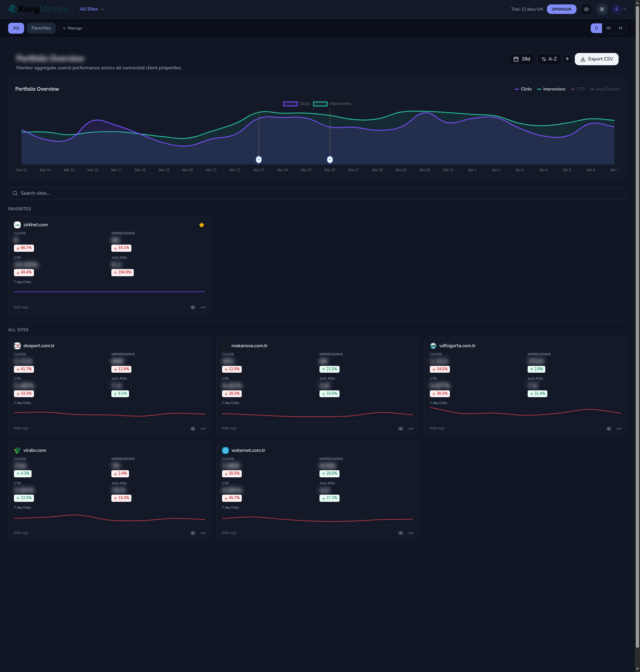Click the KongMetrics gorilla logo
The width and height of the screenshot is (640, 672).
(13, 9)
